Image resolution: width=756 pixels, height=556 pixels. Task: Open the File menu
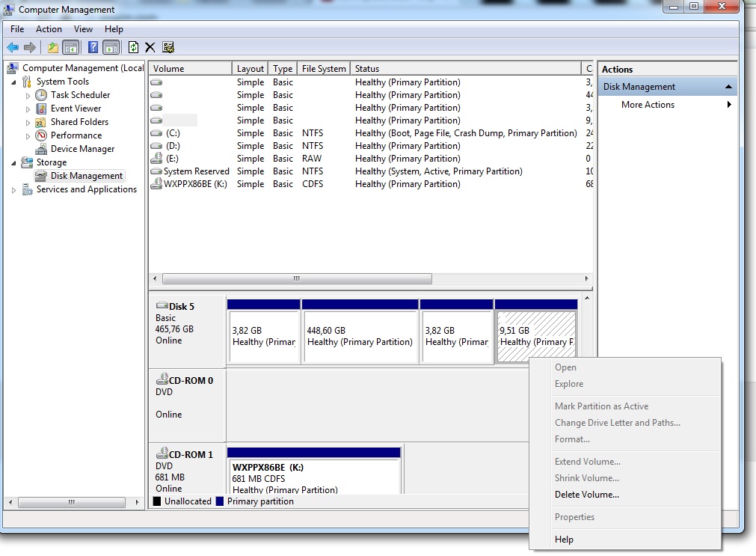point(17,29)
